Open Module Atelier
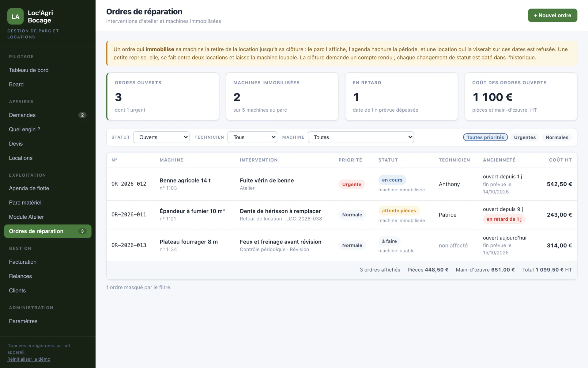 48,217
